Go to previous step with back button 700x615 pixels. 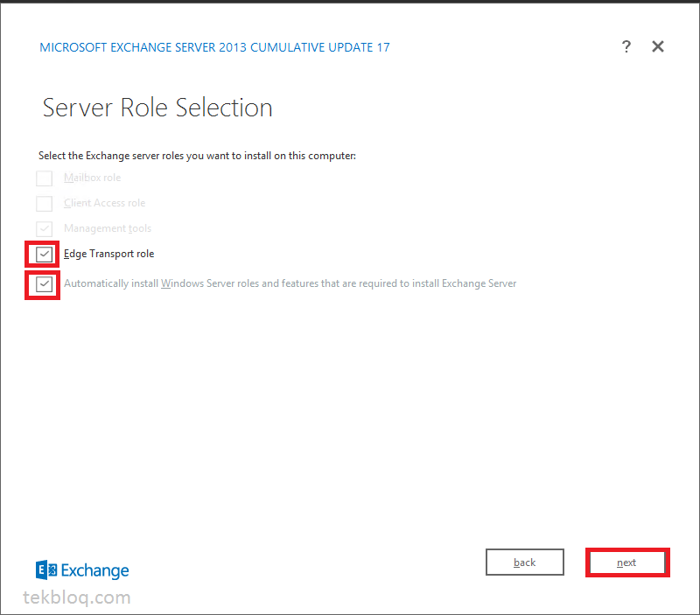tap(524, 563)
